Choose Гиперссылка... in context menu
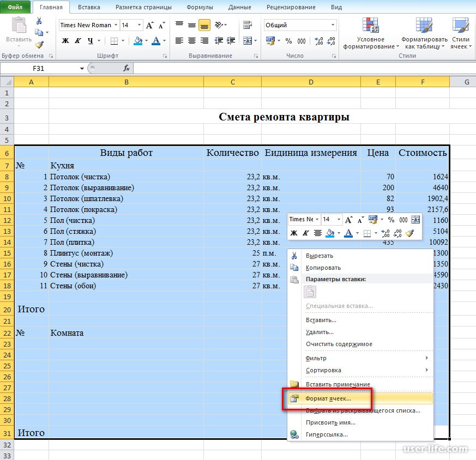Screen dimensions: 476x460 360,434
